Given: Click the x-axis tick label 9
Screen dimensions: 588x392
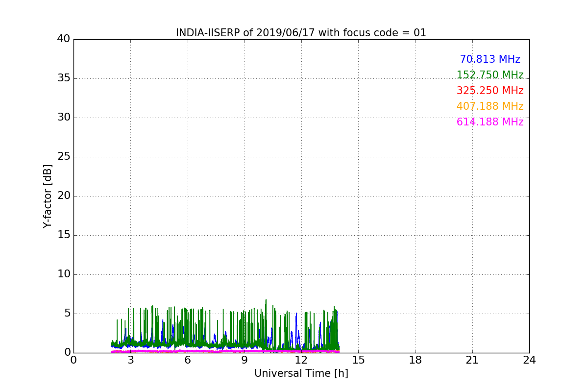Looking at the screenshot, I should pyautogui.click(x=245, y=360).
